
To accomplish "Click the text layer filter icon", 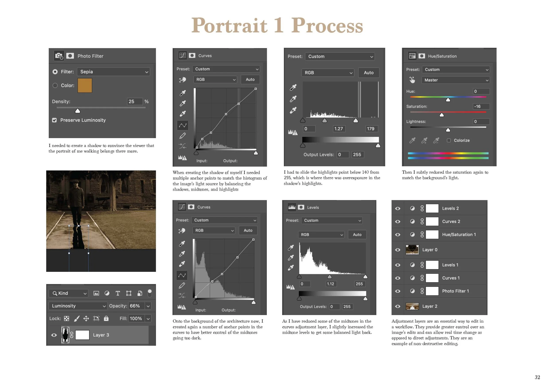I will 118,293.
